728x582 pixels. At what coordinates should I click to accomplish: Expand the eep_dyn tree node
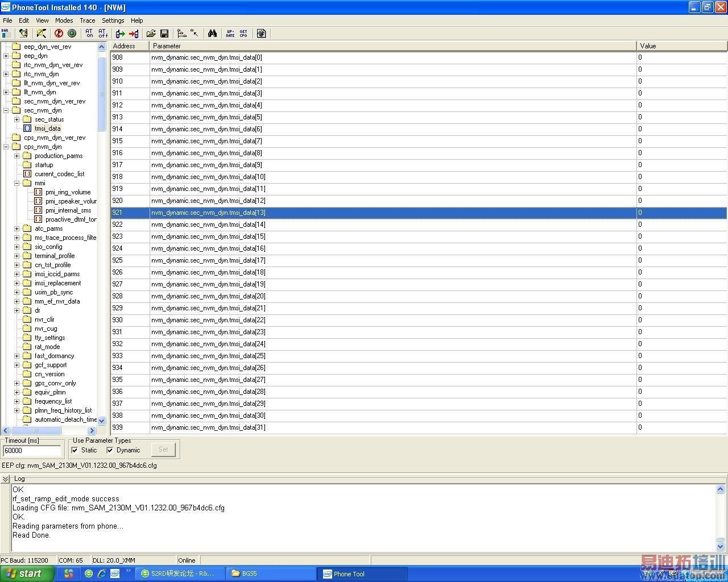coord(6,56)
